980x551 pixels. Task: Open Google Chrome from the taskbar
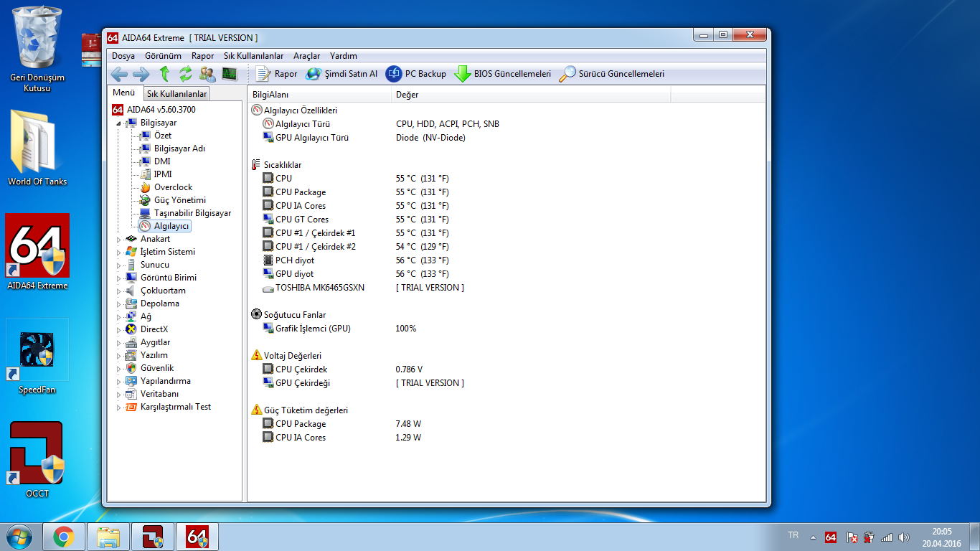(x=63, y=537)
